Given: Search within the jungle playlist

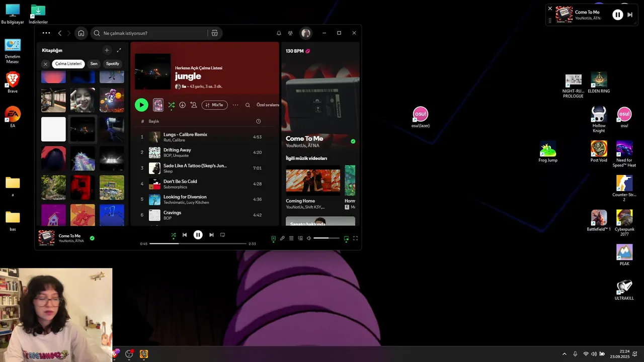Looking at the screenshot, I should (248, 105).
